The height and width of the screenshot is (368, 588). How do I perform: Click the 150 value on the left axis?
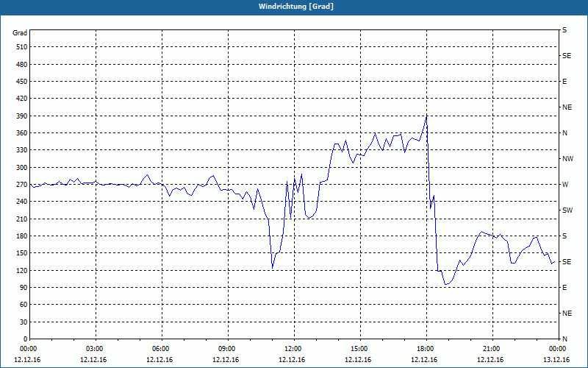click(22, 253)
